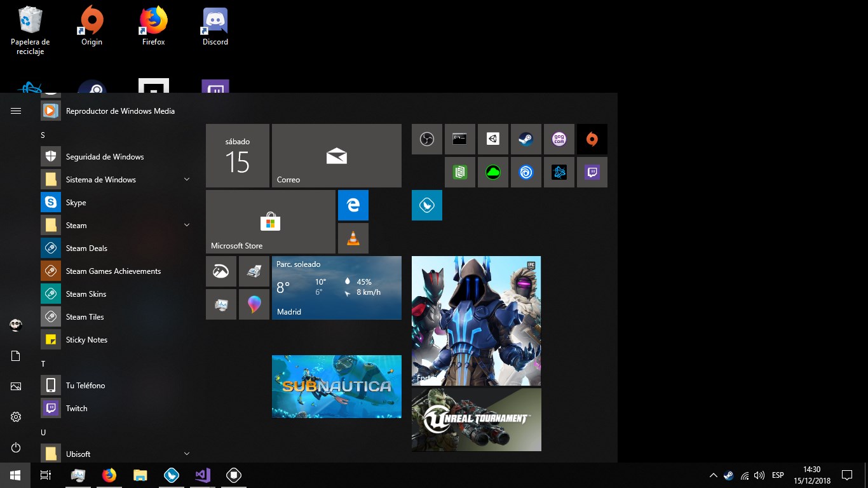Launch the Subnautica tile
Image resolution: width=868 pixels, height=488 pixels.
(x=337, y=387)
